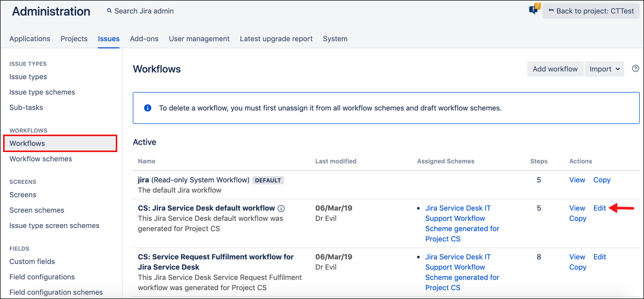Open Field configuration schemes in the sidebar
This screenshot has height=299, width=644.
point(56,292)
